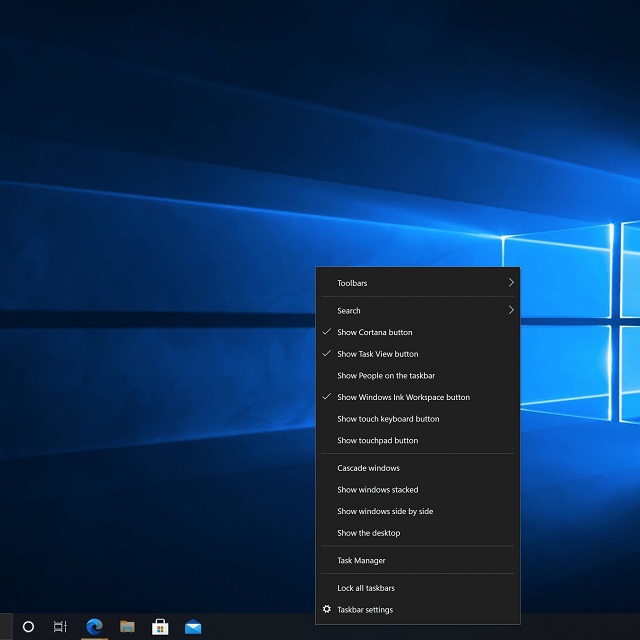Choose Show the desktop
The height and width of the screenshot is (640, 640).
tap(418, 533)
